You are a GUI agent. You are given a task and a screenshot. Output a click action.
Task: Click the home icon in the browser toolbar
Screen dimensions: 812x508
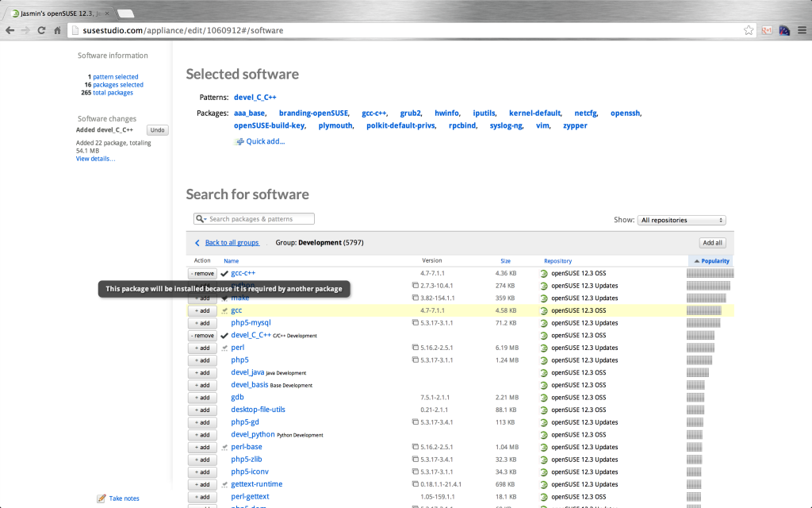click(56, 30)
